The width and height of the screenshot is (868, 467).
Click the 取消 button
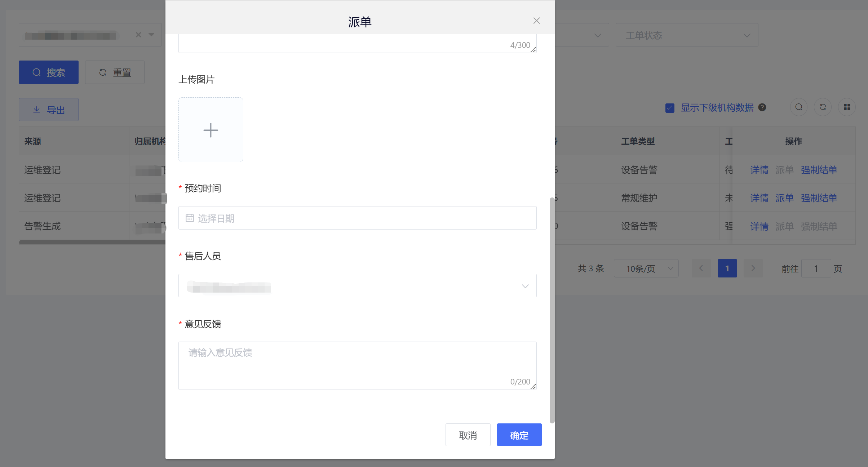[468, 435]
